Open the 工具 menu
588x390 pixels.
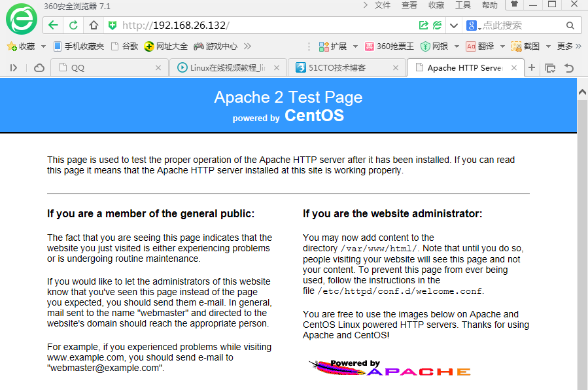coord(463,5)
